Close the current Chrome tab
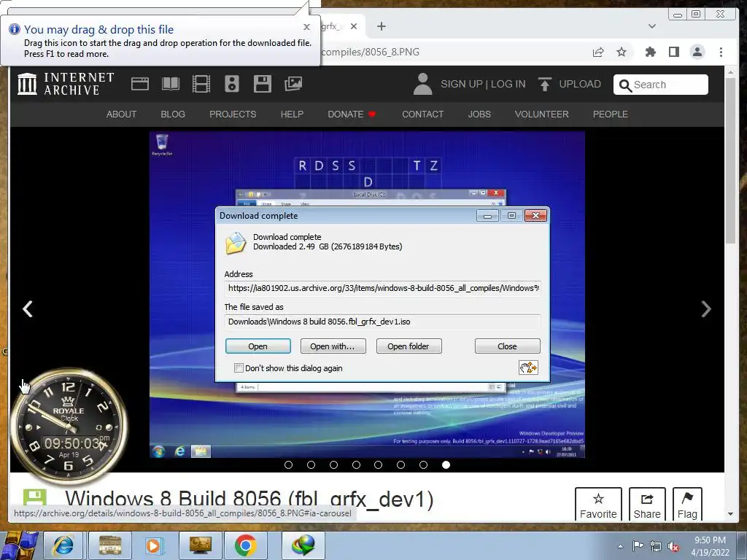Viewport: 747px width, 560px height. point(354,26)
